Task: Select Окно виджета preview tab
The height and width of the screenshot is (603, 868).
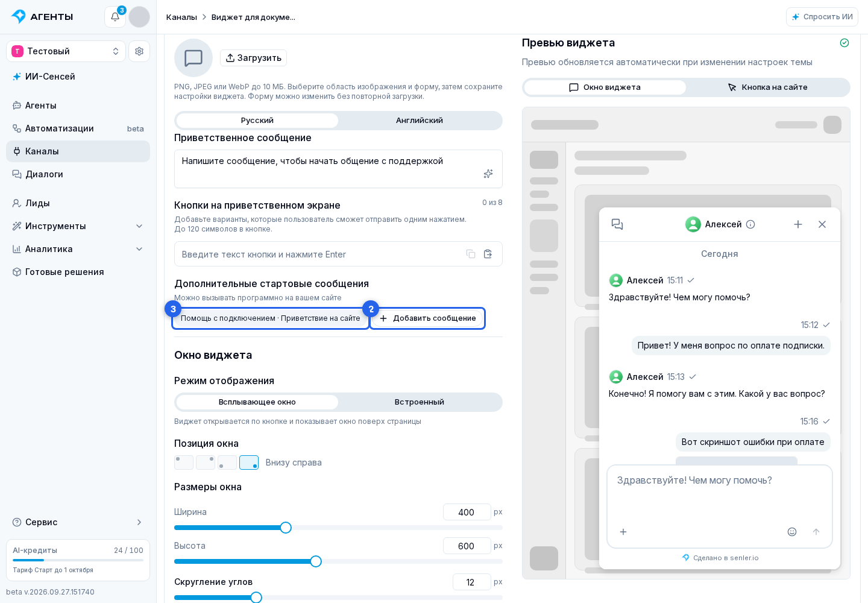Action: pyautogui.click(x=605, y=87)
